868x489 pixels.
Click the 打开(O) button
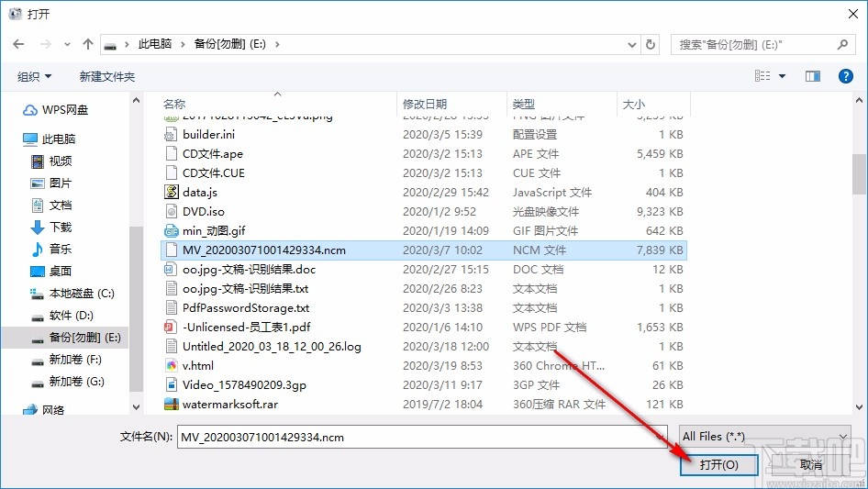click(718, 464)
